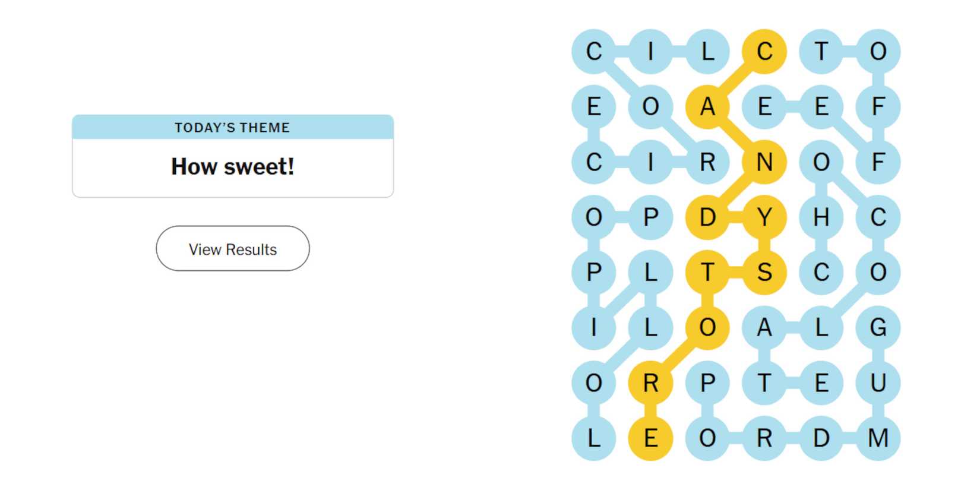Click the yellow letter N in row three
This screenshot has height=490, width=980.
pos(764,162)
